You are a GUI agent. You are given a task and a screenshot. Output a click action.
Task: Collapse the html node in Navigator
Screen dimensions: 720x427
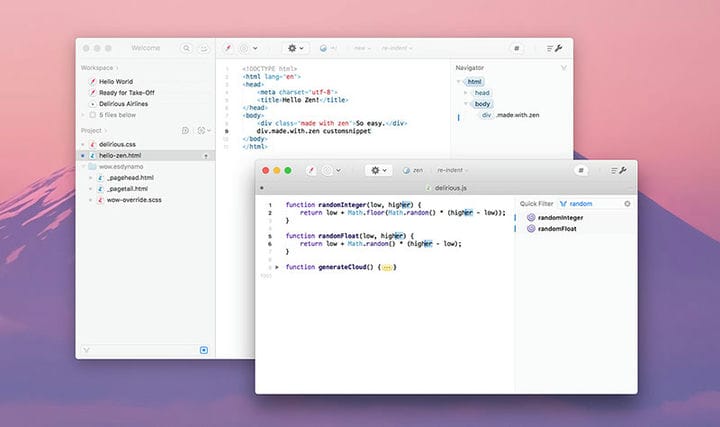(458, 82)
